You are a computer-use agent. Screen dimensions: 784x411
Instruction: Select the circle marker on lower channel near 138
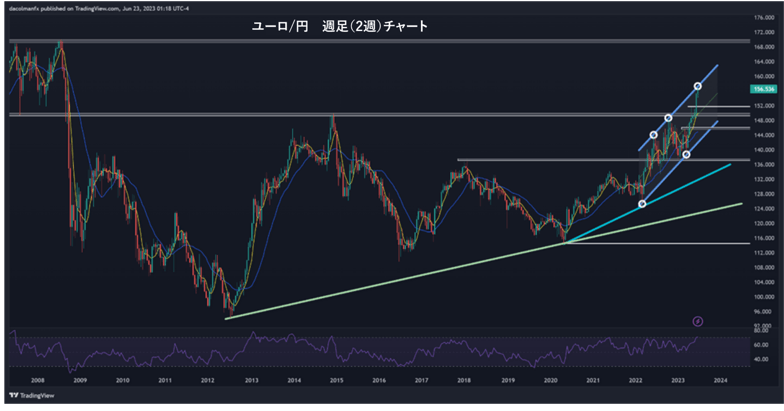(686, 154)
